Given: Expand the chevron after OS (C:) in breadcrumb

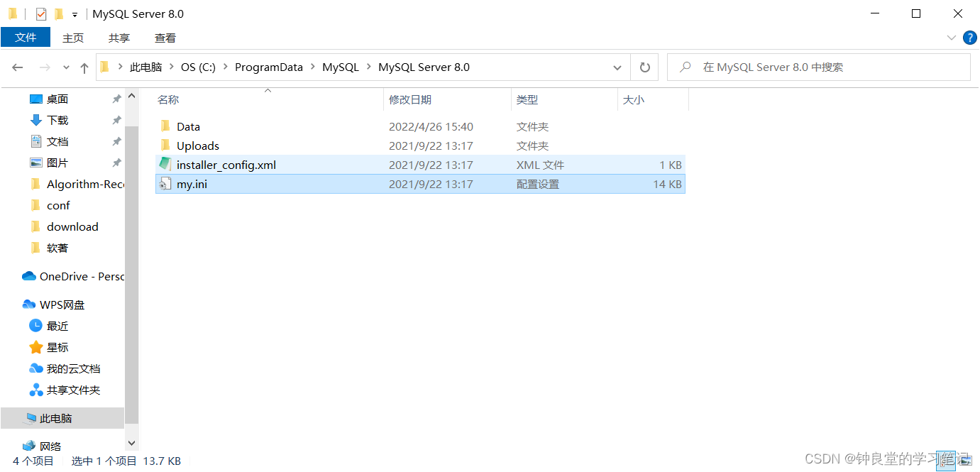Looking at the screenshot, I should click(x=225, y=67).
